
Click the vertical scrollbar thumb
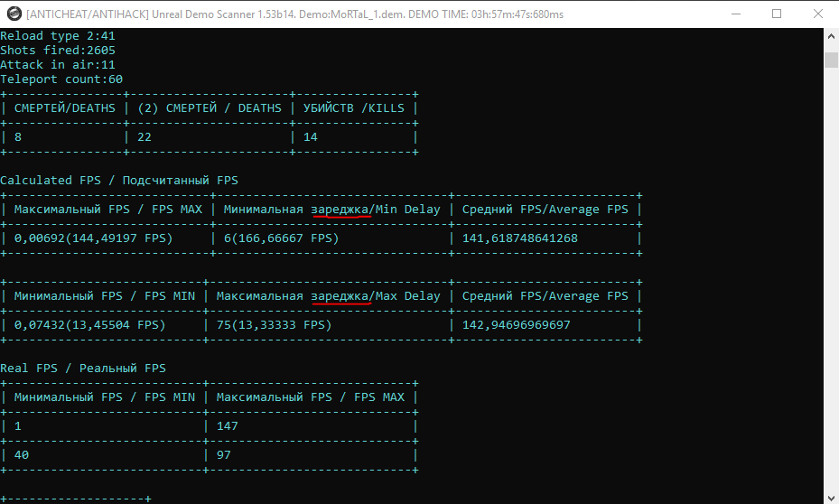coord(831,60)
